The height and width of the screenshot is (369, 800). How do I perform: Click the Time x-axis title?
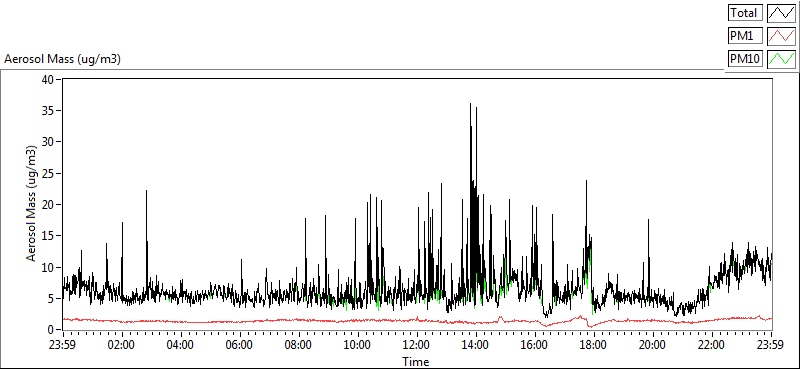coord(416,362)
